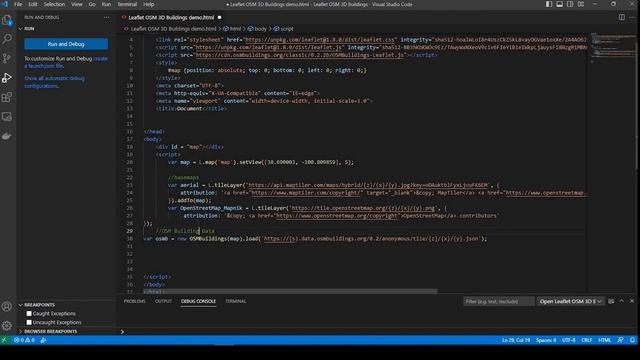Click the Ln 29, Col 19 status item

[516, 340]
